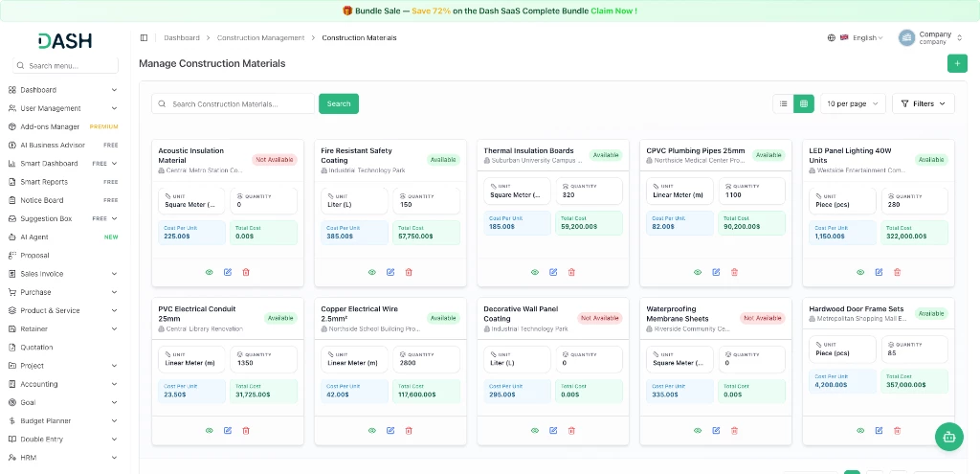Open Quotation in sidebar

(62, 347)
